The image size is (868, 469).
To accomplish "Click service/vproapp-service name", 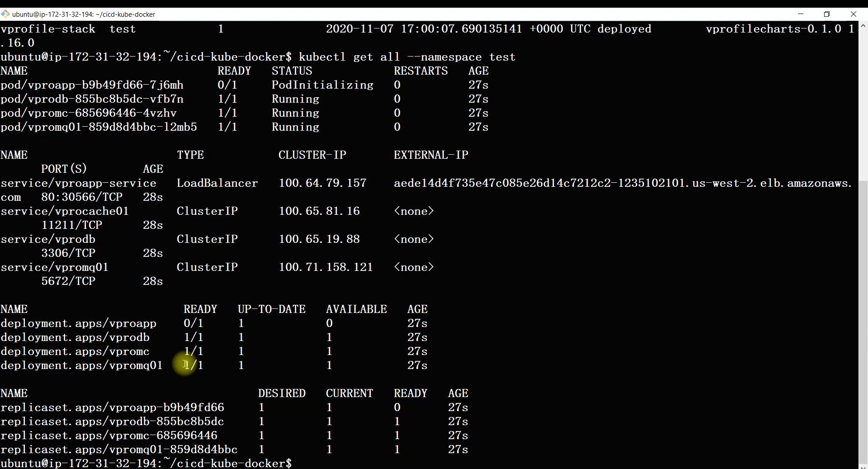I will pyautogui.click(x=78, y=183).
